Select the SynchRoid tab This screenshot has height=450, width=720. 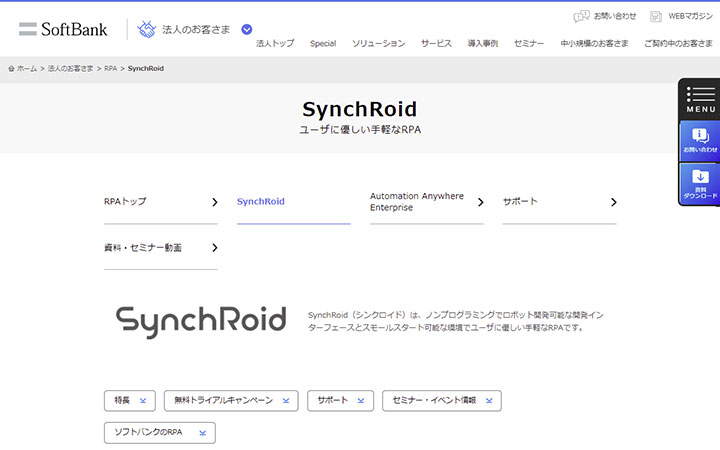click(294, 202)
